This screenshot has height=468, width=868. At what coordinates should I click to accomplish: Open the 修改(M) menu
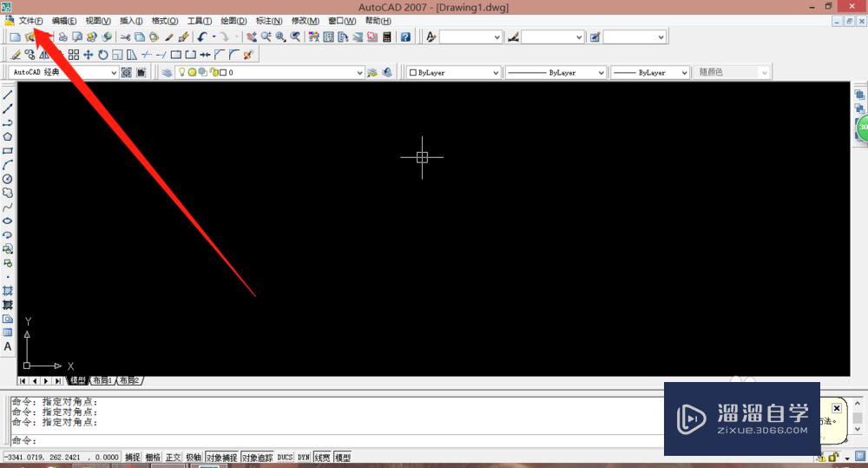[x=306, y=21]
